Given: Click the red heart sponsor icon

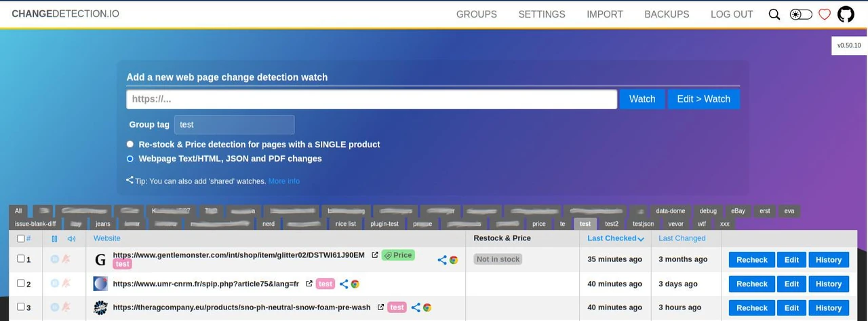Looking at the screenshot, I should point(825,14).
